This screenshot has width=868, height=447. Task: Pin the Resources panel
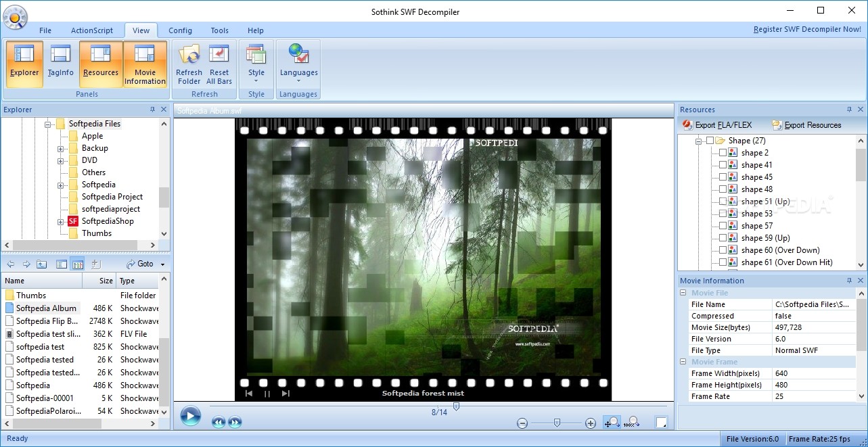pyautogui.click(x=850, y=110)
